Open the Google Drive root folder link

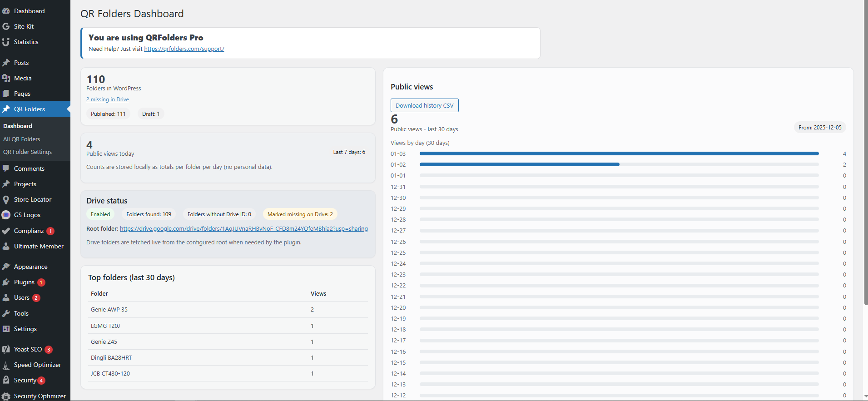pos(243,229)
